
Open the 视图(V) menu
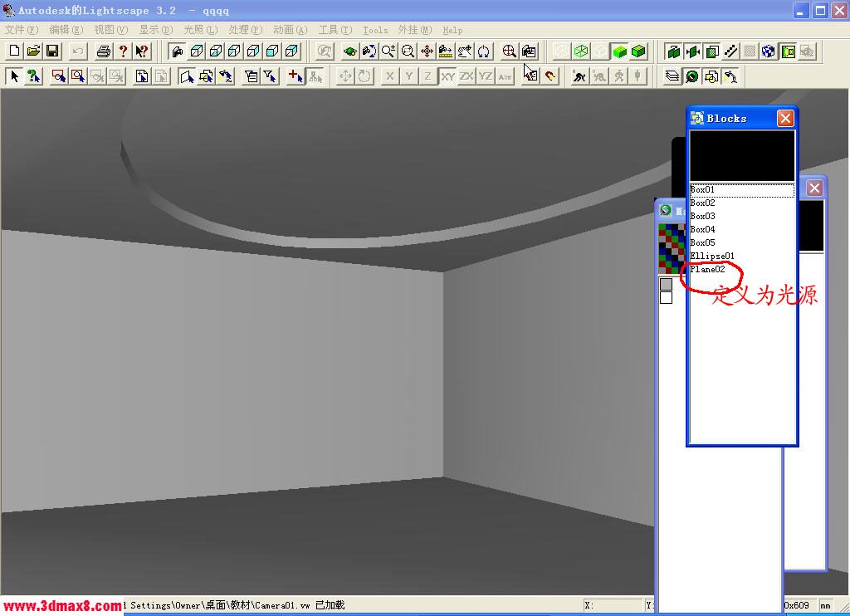click(111, 30)
